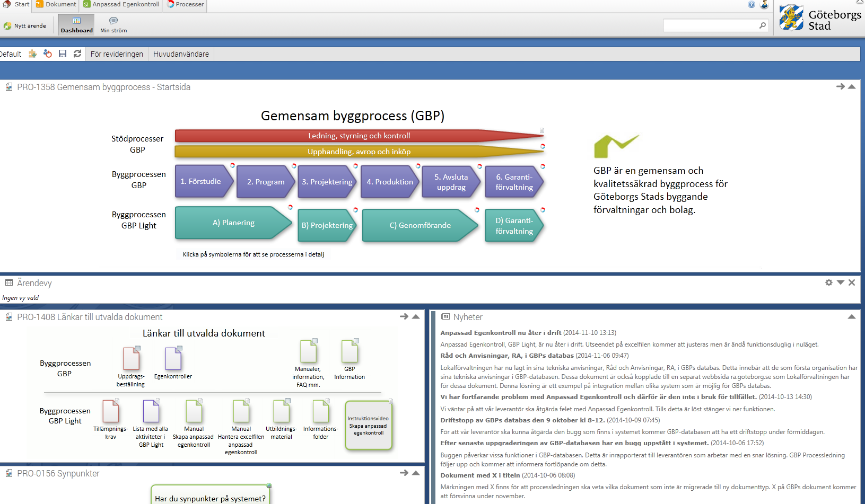Open the Tillämpningskrav document icon
This screenshot has width=865, height=504.
pyautogui.click(x=111, y=411)
